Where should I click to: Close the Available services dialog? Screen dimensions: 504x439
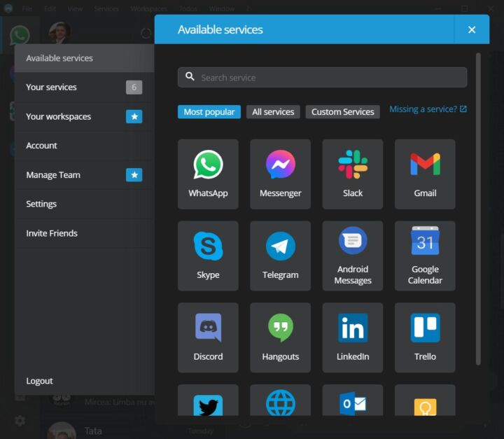(x=472, y=29)
